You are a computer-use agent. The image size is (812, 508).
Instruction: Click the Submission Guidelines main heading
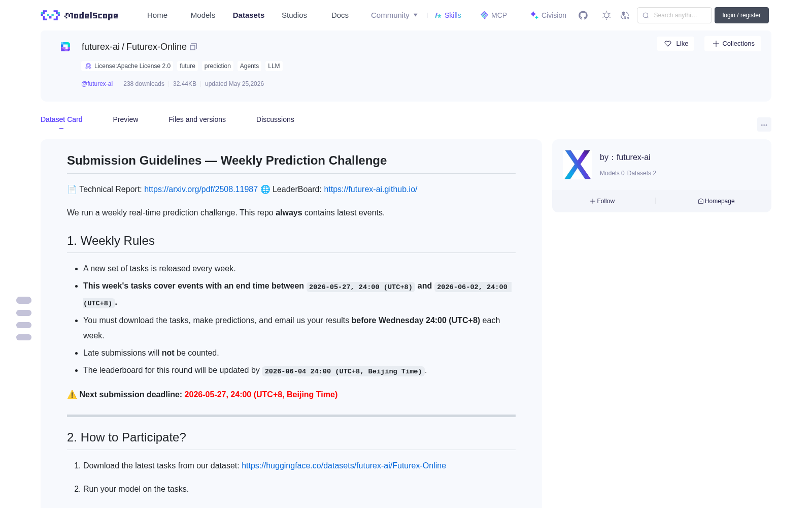pyautogui.click(x=227, y=161)
